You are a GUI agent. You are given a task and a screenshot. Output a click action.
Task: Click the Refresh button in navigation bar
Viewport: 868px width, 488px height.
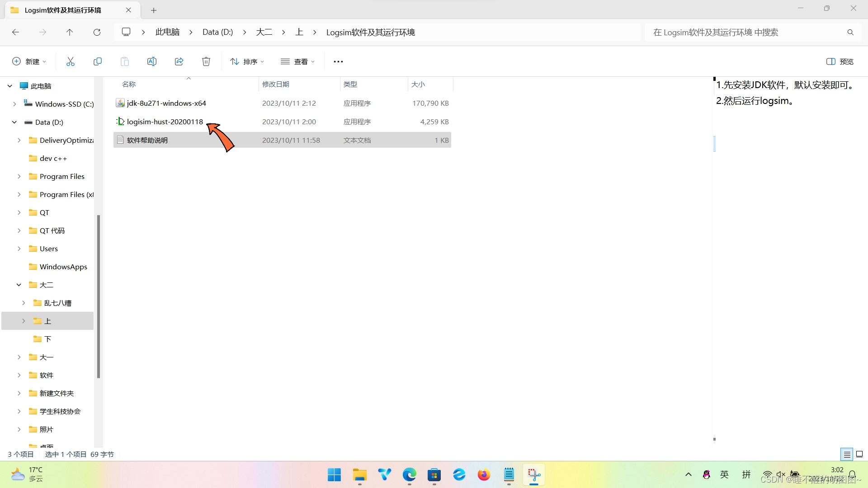click(x=97, y=32)
